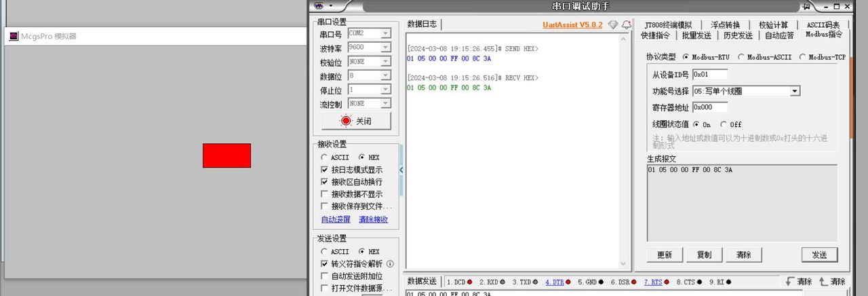Switch to ASCII码表 tab

823,25
